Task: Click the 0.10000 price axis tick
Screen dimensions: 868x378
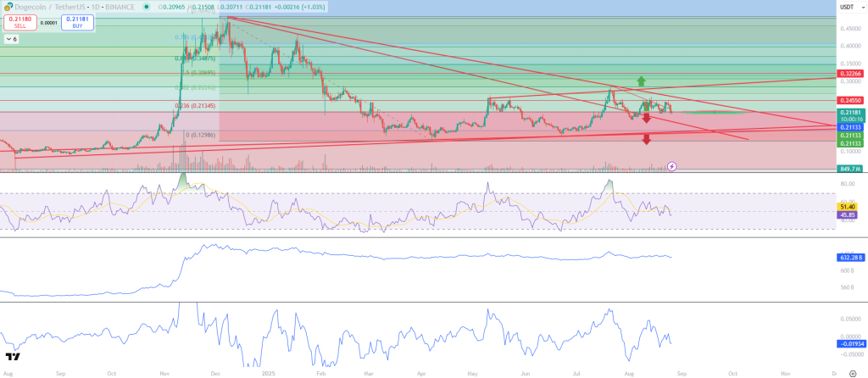Action: point(852,151)
